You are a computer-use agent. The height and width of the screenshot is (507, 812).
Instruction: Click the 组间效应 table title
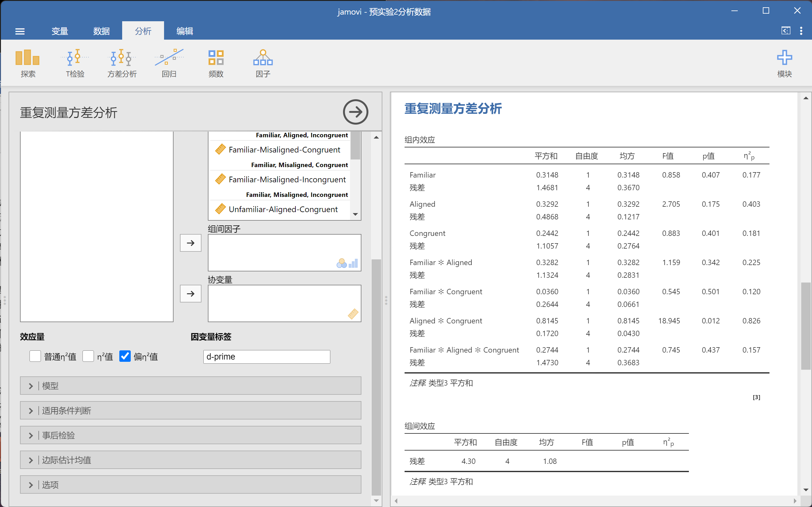419,426
